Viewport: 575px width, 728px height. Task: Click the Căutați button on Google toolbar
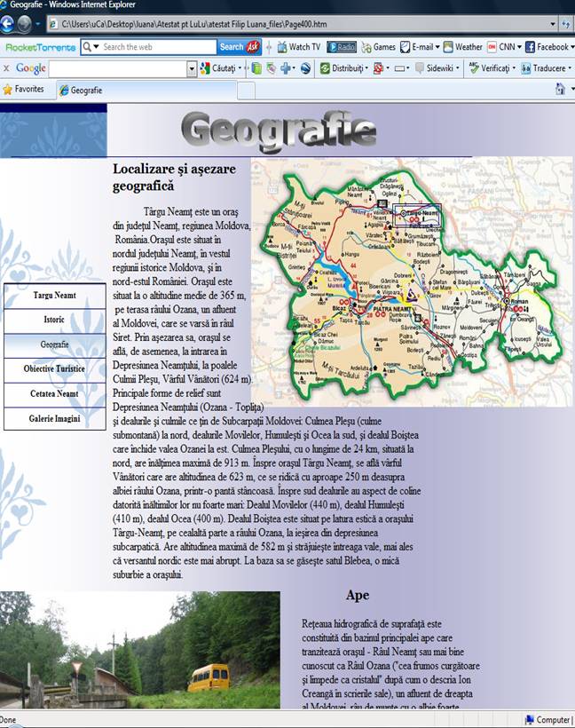coord(218,68)
